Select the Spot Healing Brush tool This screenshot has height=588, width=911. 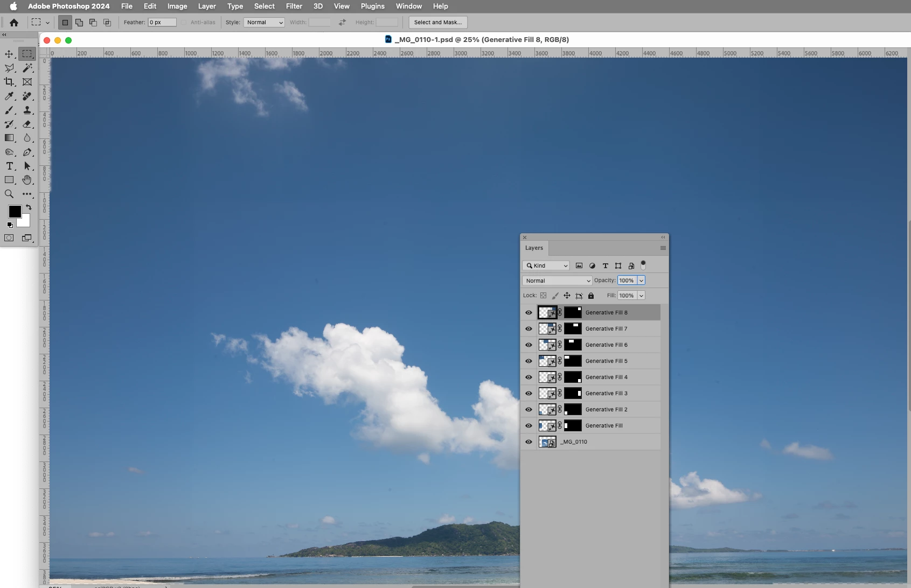[x=27, y=96]
